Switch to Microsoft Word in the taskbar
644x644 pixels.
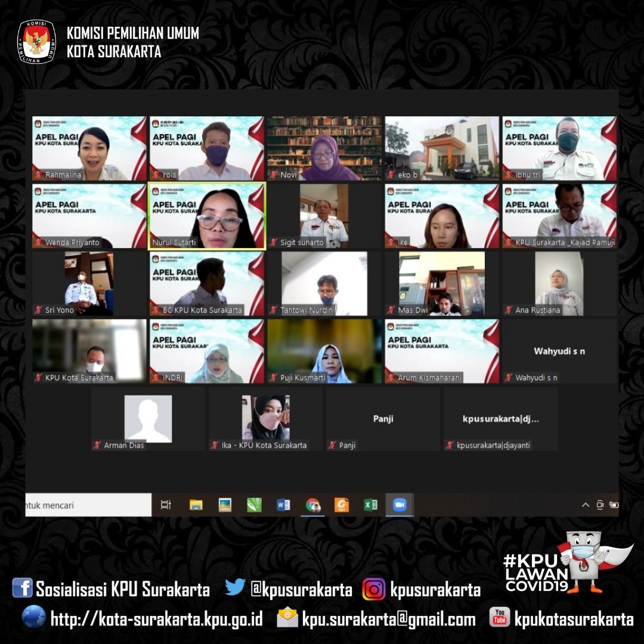pos(283,505)
